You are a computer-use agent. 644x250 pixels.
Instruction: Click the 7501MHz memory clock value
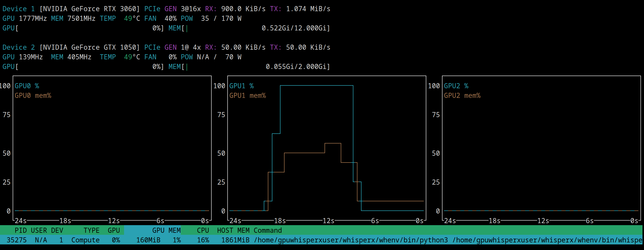coord(81,19)
